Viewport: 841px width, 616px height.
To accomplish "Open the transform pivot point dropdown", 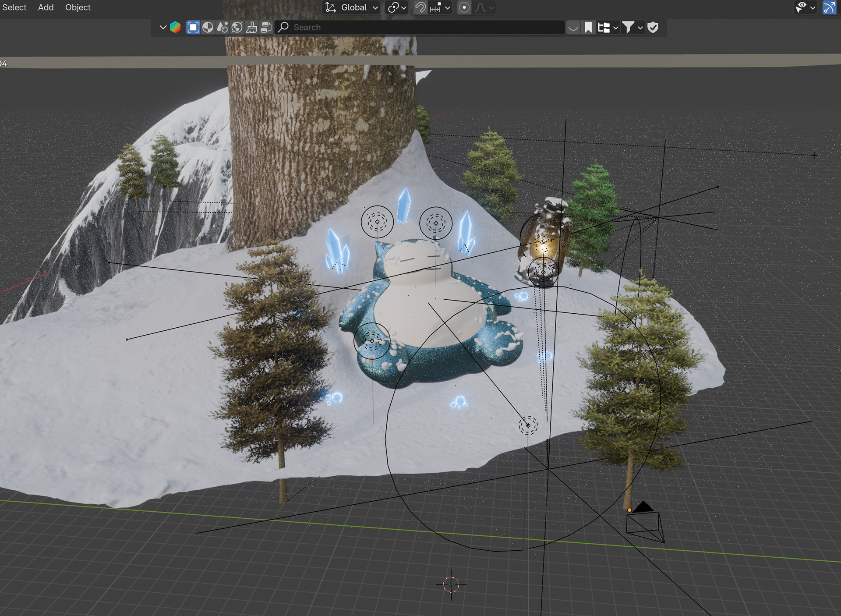I will tap(397, 7).
